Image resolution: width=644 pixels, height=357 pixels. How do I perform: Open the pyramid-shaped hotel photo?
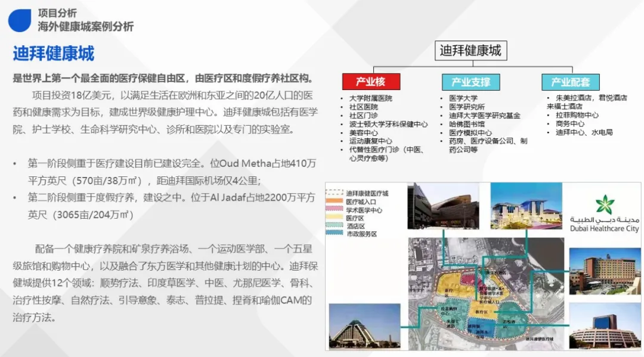(x=365, y=326)
